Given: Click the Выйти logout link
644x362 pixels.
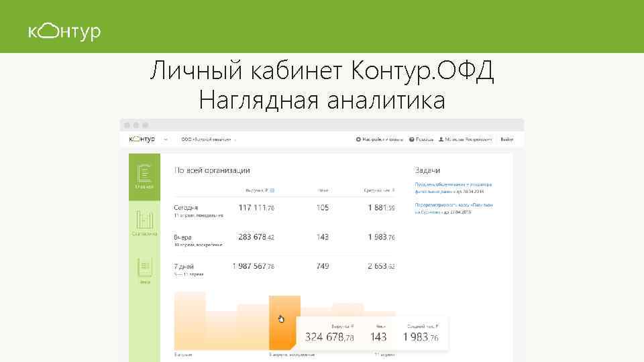Looking at the screenshot, I should [507, 139].
